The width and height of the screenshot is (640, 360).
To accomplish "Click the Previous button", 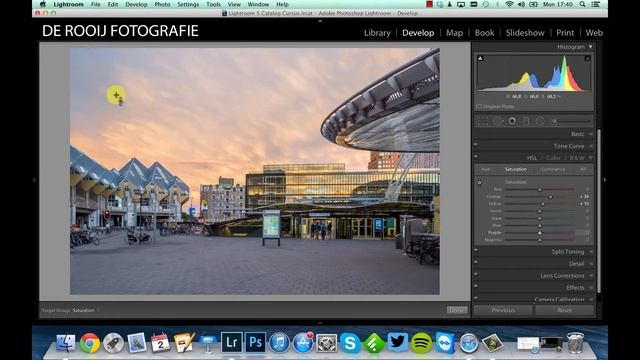I will coord(503,310).
